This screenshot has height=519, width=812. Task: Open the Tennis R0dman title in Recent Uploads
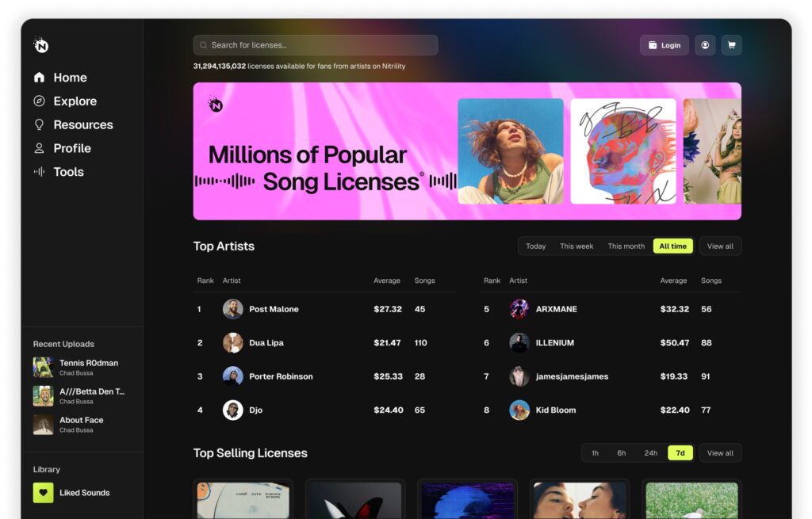pyautogui.click(x=89, y=363)
